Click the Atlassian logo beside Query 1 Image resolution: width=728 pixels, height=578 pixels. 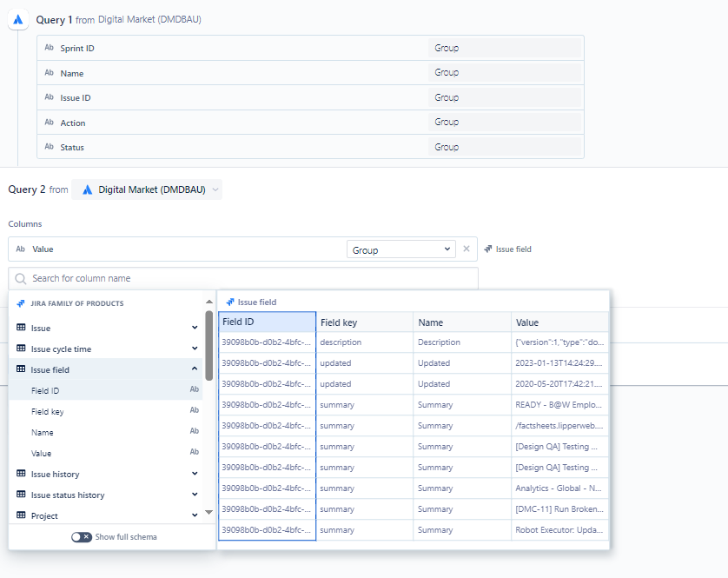click(18, 19)
